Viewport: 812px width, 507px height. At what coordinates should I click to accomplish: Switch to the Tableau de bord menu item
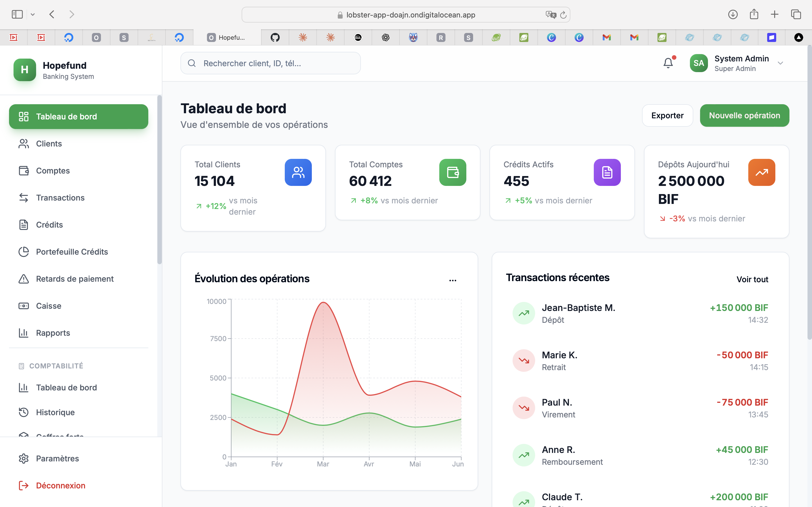pyautogui.click(x=67, y=116)
